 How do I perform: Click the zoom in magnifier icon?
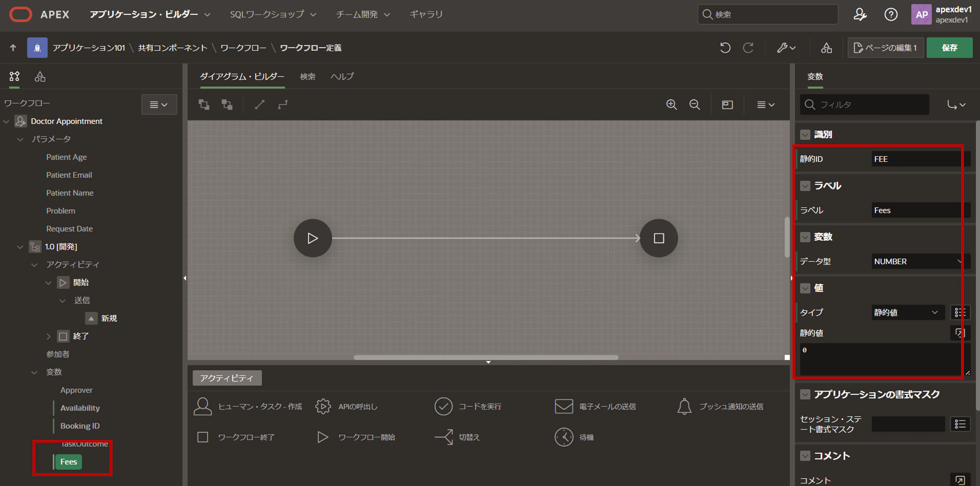pos(672,105)
